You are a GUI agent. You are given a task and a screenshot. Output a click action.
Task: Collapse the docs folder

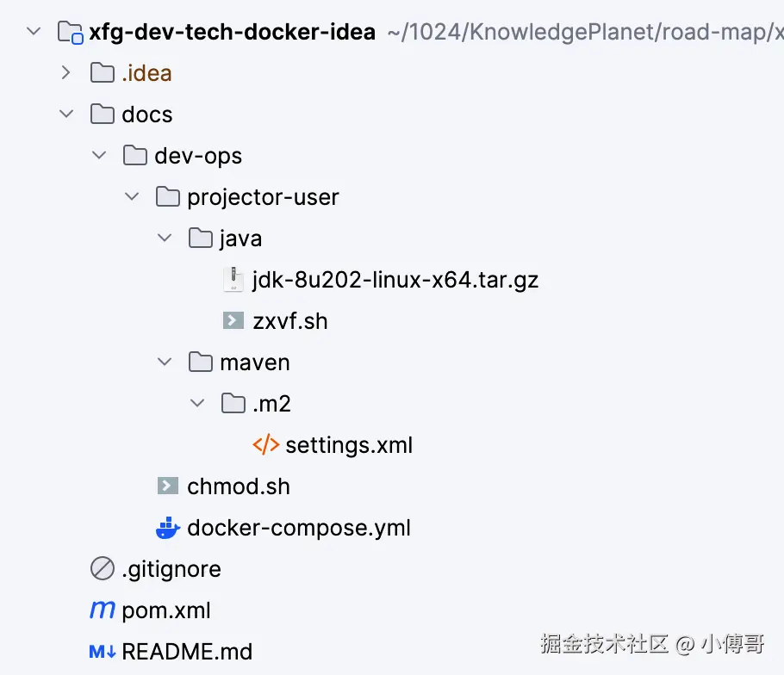click(x=66, y=115)
